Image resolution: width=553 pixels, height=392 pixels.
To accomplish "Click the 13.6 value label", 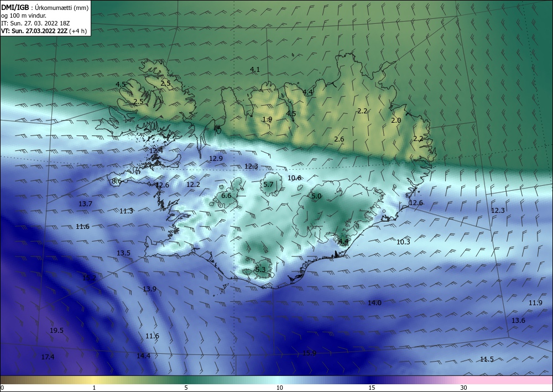I will click(x=519, y=320).
